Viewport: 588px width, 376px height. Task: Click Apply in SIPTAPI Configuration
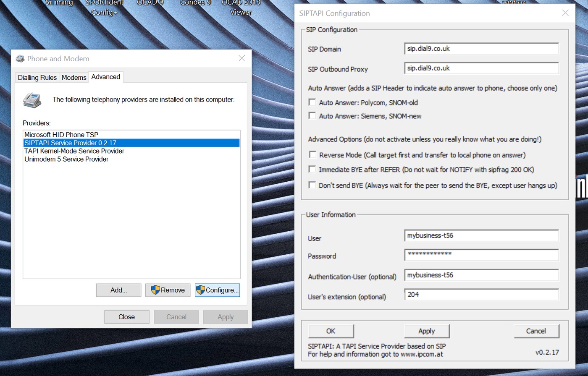click(x=427, y=331)
